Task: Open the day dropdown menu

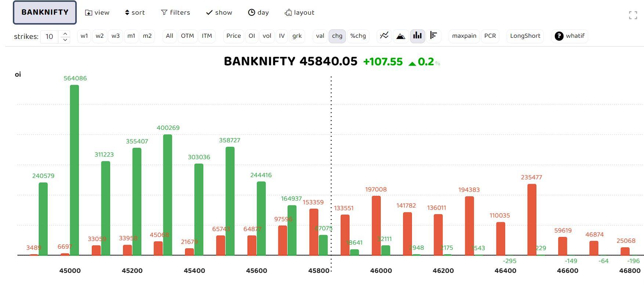Action: pyautogui.click(x=258, y=12)
